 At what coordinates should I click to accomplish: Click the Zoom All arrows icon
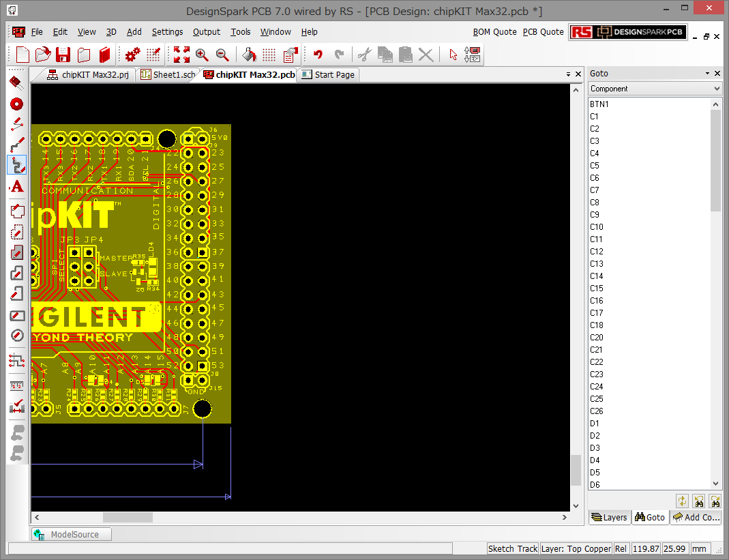(181, 55)
